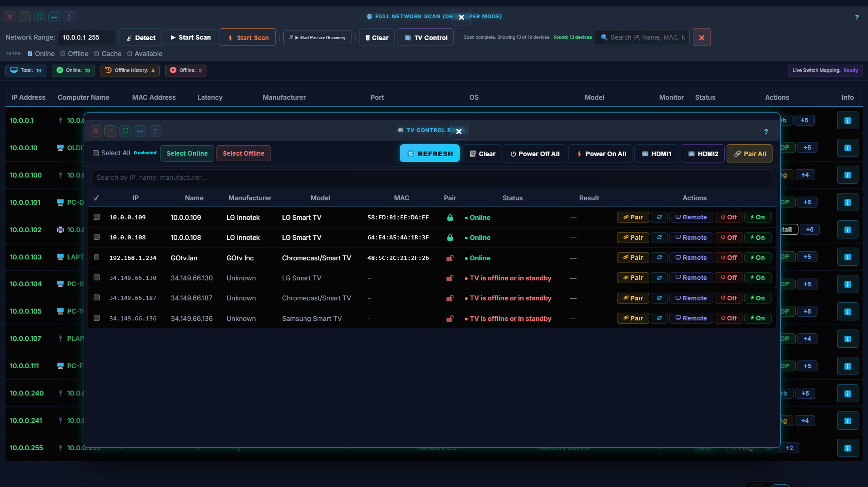The height and width of the screenshot is (487, 868).
Task: Click the red X next to search field
Action: click(x=702, y=37)
